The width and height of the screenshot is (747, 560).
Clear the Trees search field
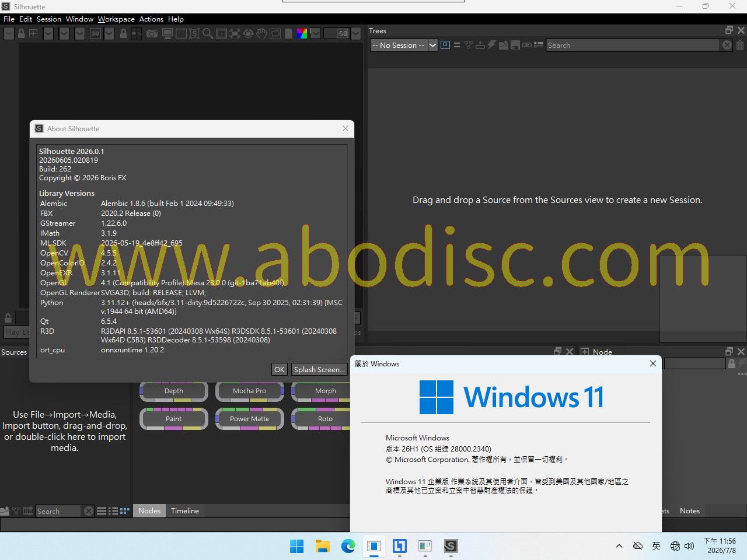[x=727, y=45]
